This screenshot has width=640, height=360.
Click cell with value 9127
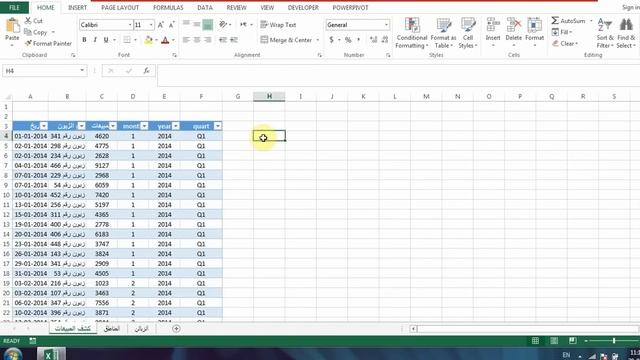pos(102,165)
